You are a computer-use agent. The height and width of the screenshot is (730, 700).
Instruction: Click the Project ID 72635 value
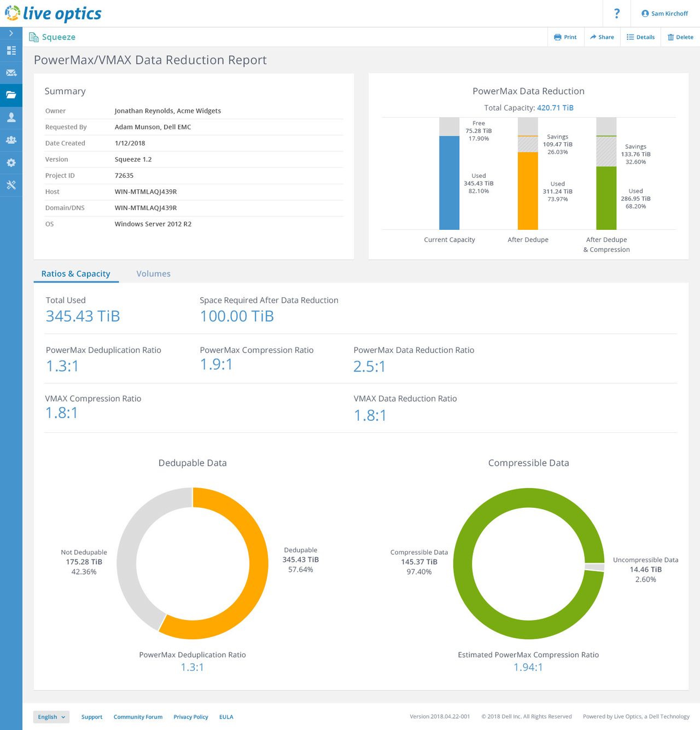click(x=124, y=176)
